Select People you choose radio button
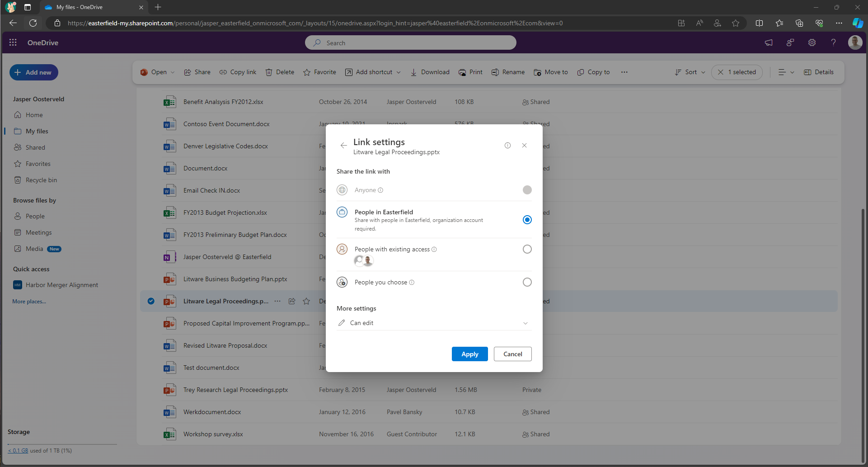868x467 pixels. point(527,282)
